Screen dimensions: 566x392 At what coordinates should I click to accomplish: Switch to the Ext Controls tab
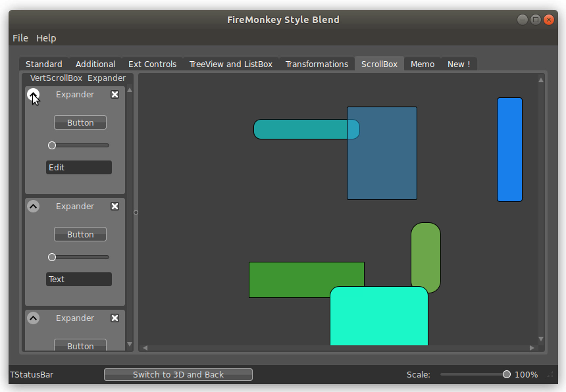pyautogui.click(x=152, y=64)
